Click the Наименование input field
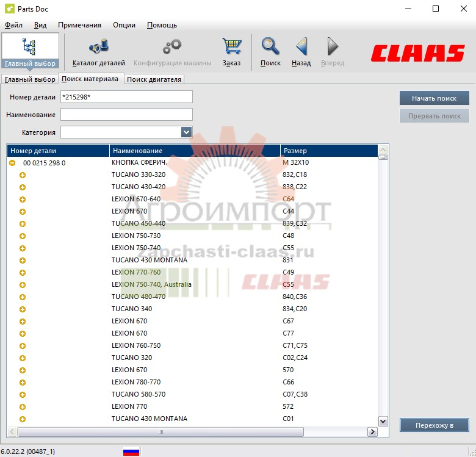The image size is (476, 457). (126, 114)
